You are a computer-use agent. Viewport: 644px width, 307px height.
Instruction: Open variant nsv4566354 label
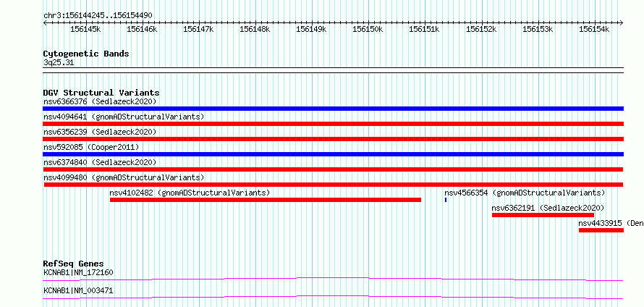click(525, 193)
